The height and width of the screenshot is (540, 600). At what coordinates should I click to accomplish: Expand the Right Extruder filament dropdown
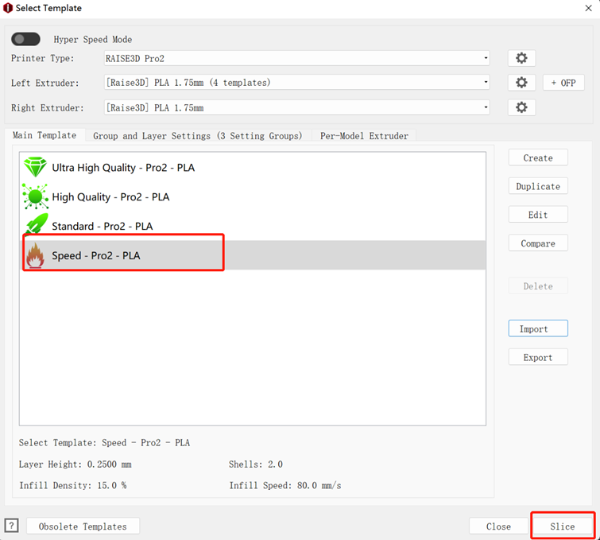click(x=485, y=107)
